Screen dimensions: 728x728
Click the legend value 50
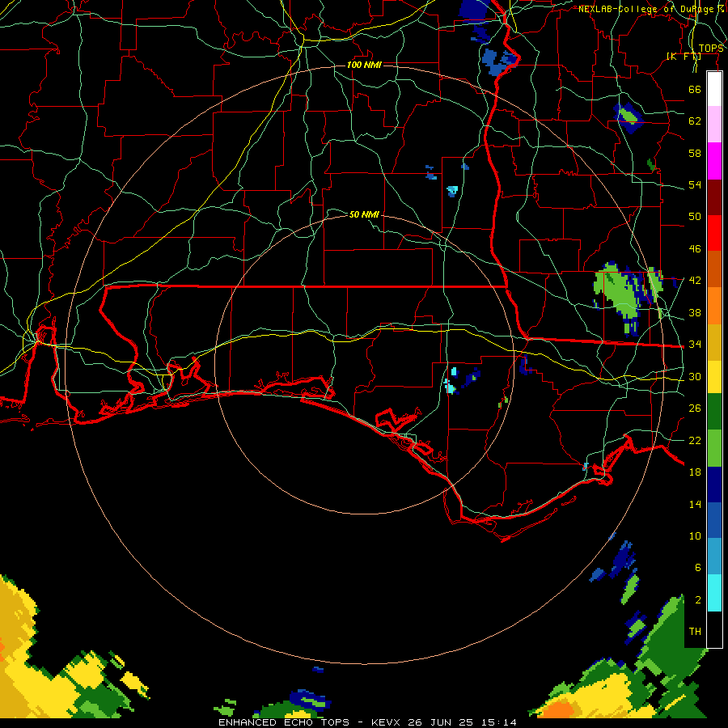(695, 216)
